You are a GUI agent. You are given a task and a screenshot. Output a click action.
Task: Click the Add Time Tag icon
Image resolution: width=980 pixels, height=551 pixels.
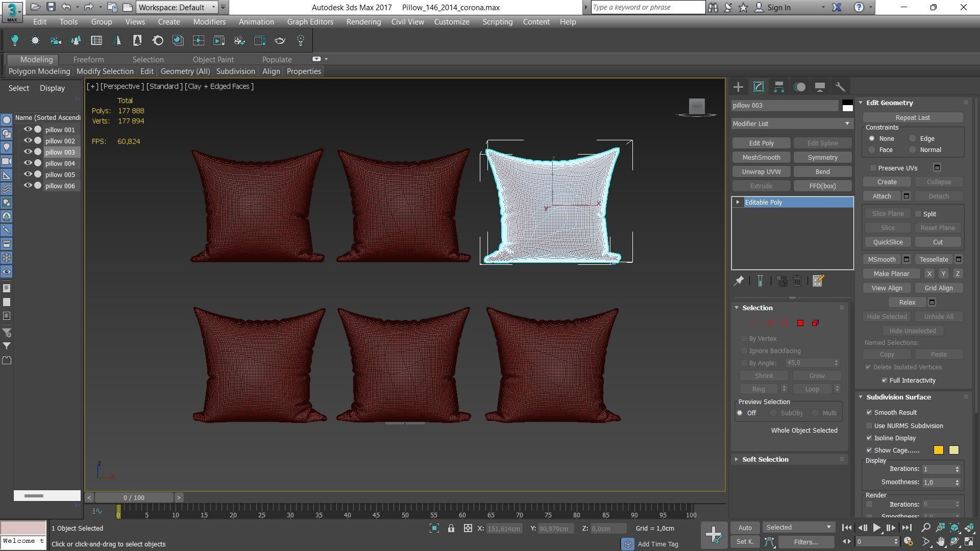click(628, 544)
